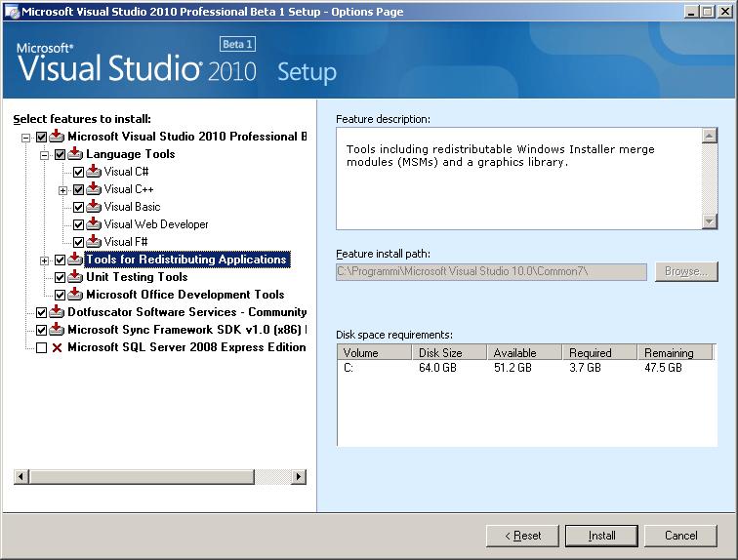This screenshot has height=560, width=738.
Task: Click install icon next to Visual C#
Action: 94,171
